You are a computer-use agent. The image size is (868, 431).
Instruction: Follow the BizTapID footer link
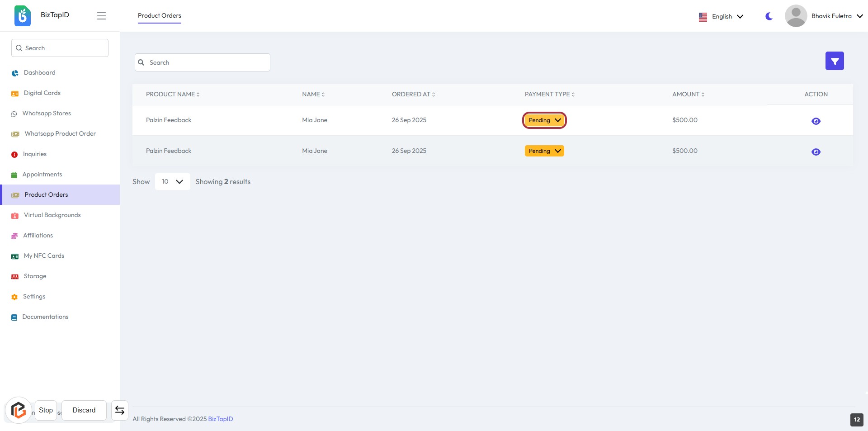point(220,419)
